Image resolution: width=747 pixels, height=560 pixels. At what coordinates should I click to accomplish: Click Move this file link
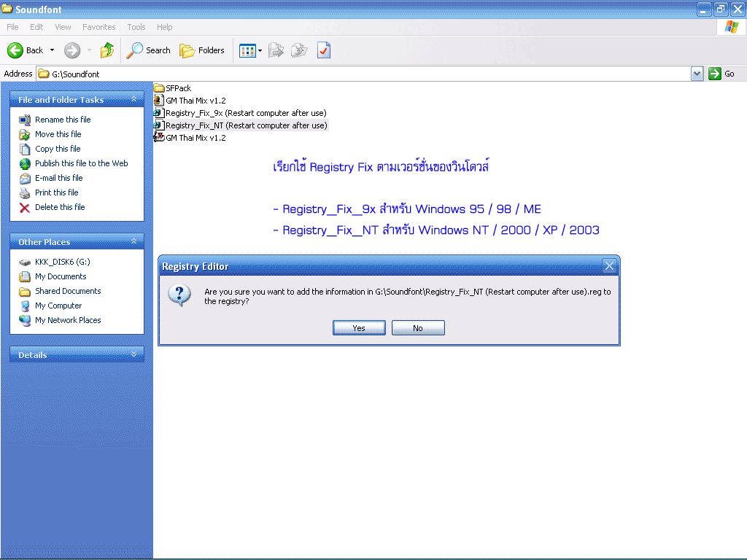(x=58, y=134)
